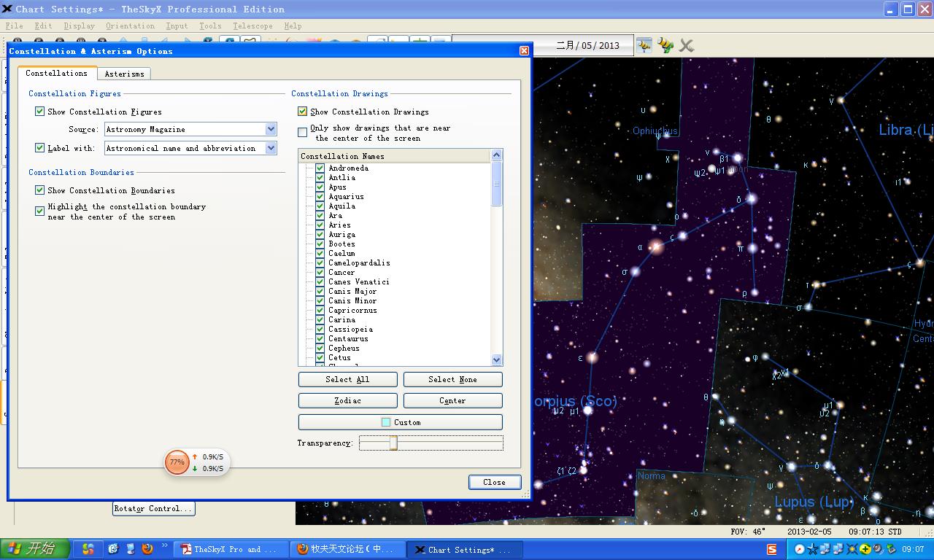This screenshot has width=934, height=560.
Task: Switch to the 牧夫天文论坛 Firefox taskbar window
Action: point(347,549)
